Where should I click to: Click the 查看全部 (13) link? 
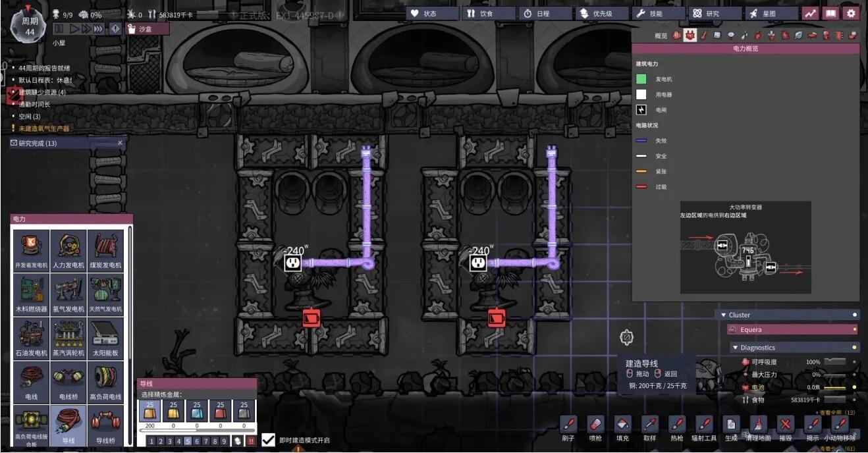(835, 412)
